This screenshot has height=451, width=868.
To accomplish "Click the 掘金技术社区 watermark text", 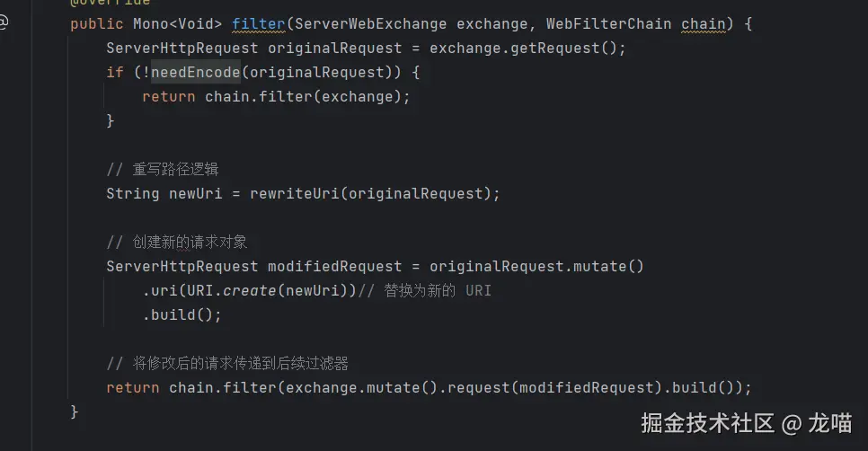I will click(x=707, y=423).
